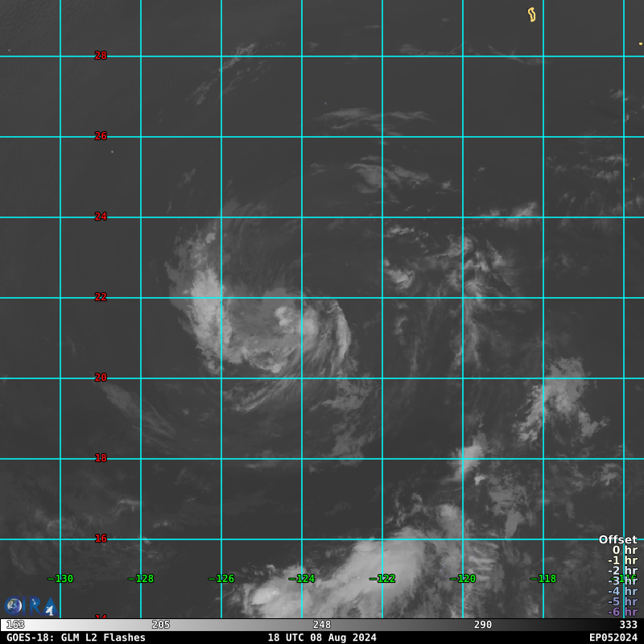Click longitude label -122

(382, 579)
